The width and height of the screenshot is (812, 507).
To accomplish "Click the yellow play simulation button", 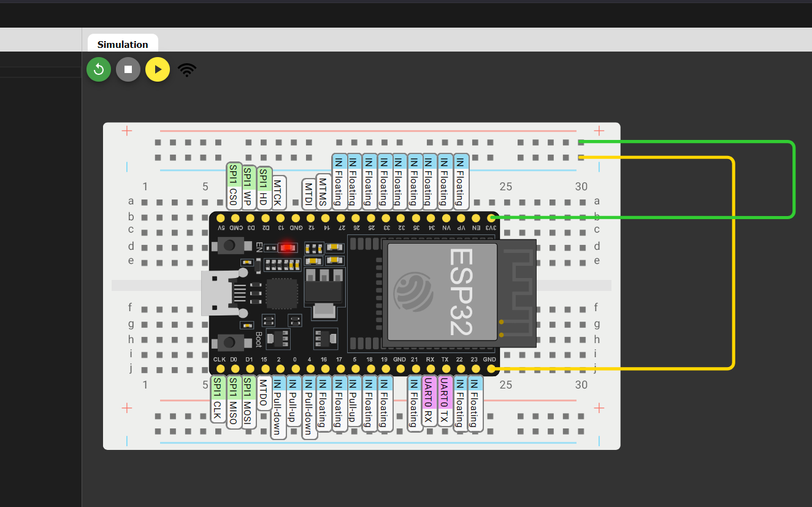I will tap(158, 69).
